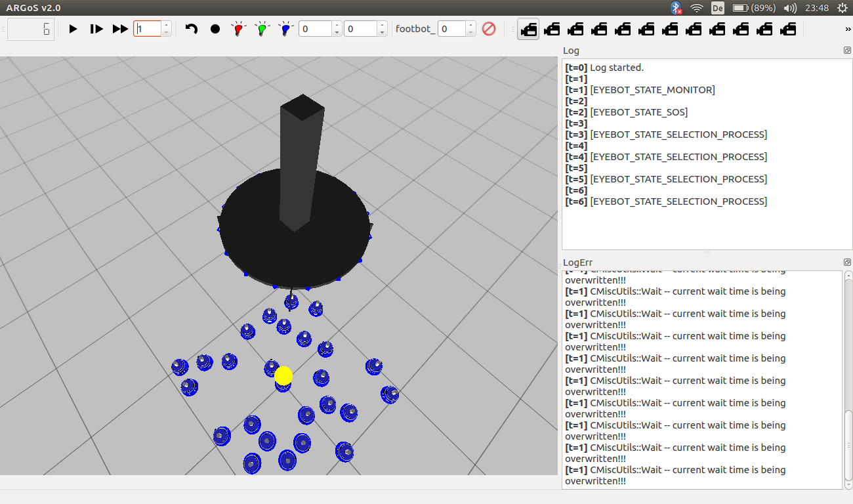This screenshot has height=504, width=853.
Task: Click the yellow sphere in the 3D view
Action: tap(283, 375)
